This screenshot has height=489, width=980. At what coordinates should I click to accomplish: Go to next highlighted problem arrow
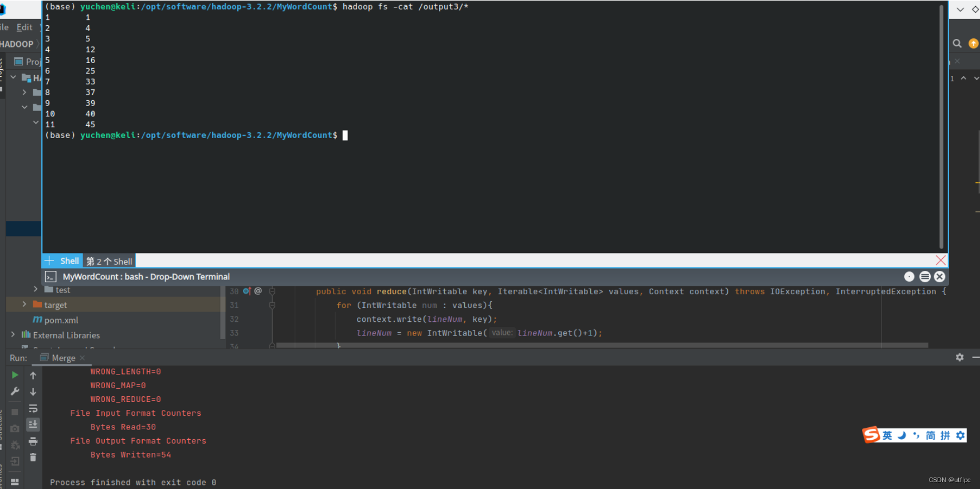point(976,78)
